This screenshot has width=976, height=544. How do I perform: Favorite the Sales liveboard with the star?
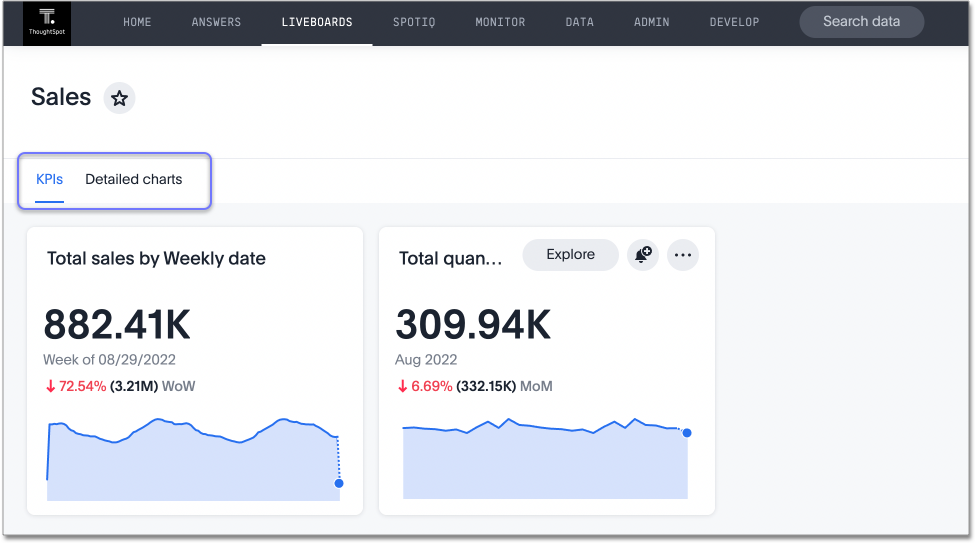[x=120, y=98]
